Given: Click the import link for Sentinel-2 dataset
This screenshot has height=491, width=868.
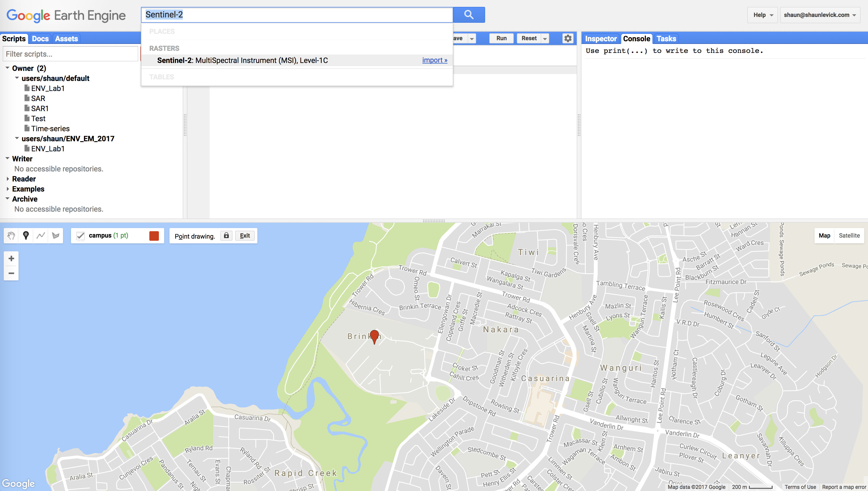Looking at the screenshot, I should (434, 60).
